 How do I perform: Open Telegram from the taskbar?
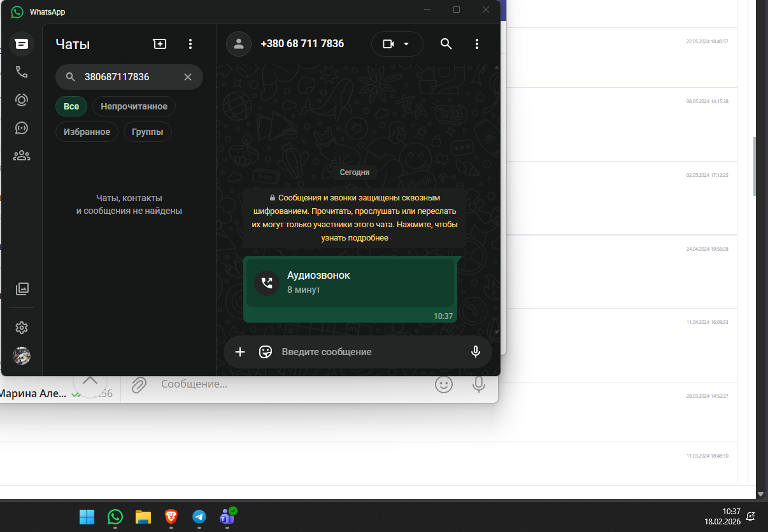click(199, 517)
